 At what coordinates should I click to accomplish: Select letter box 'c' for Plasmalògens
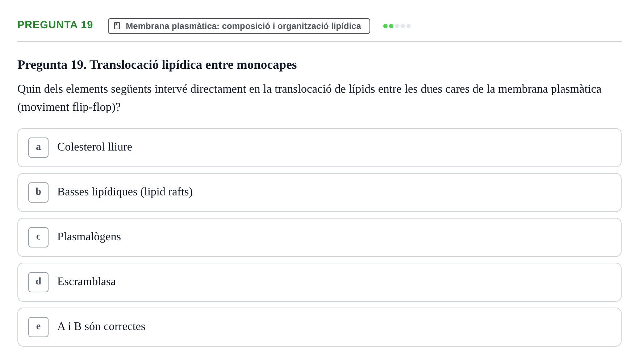coord(38,237)
